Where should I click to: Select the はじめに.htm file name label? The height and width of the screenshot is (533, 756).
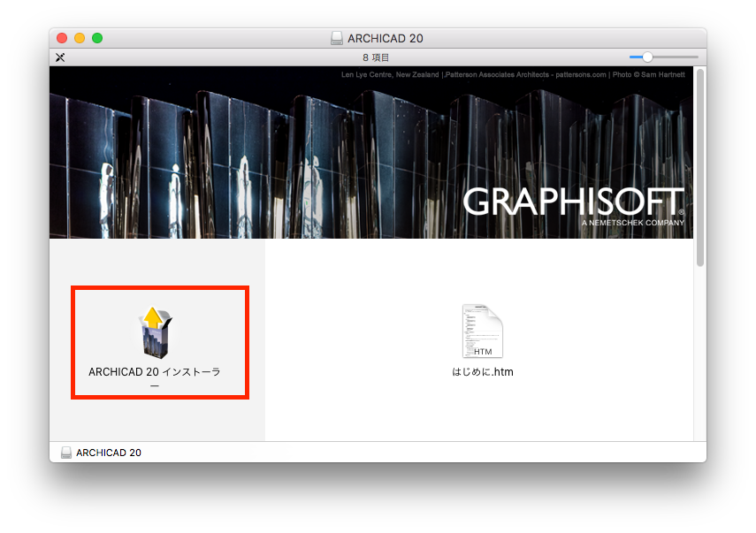483,372
